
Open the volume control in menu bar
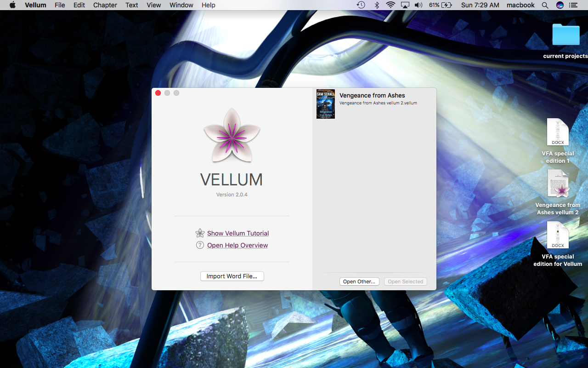(x=418, y=5)
